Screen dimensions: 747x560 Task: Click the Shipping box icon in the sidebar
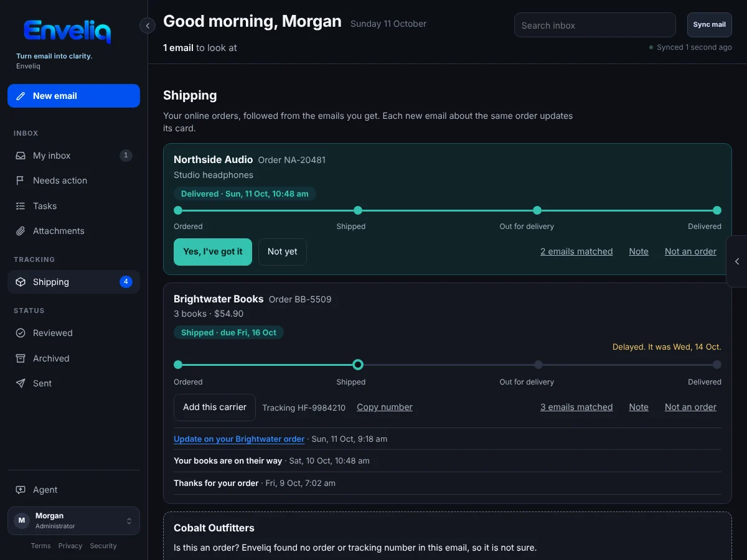click(x=21, y=282)
